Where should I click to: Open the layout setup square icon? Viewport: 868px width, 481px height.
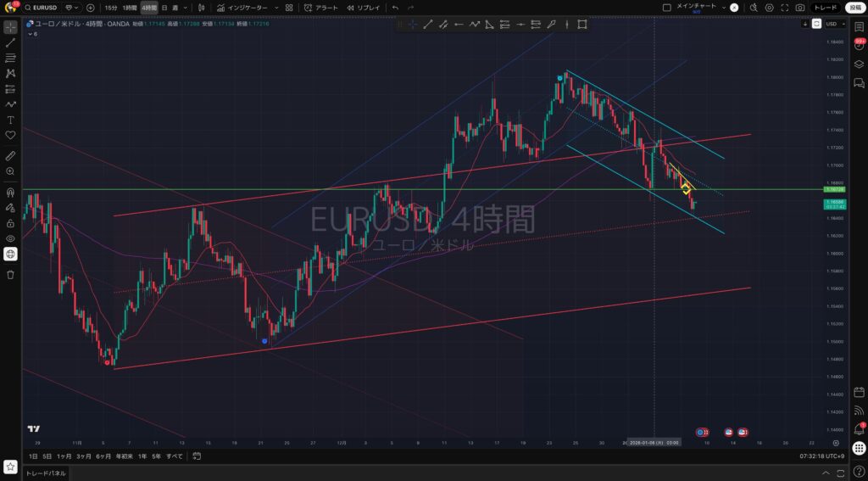(666, 8)
